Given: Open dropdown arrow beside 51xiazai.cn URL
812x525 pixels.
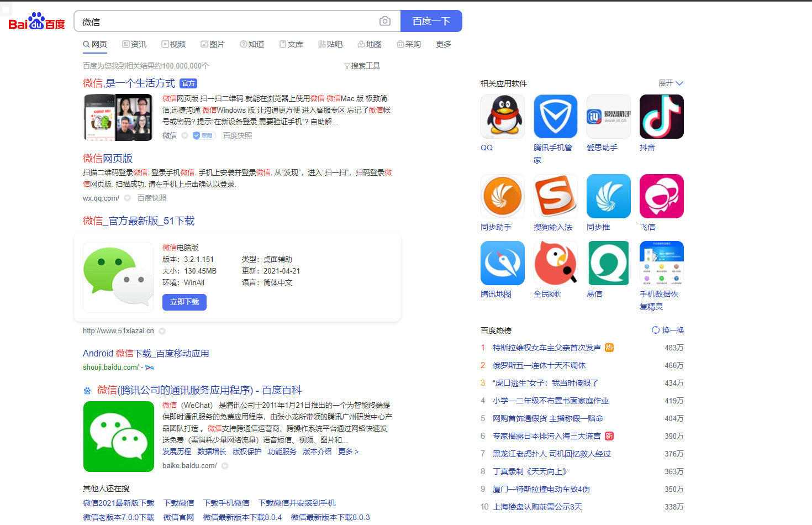Looking at the screenshot, I should pyautogui.click(x=162, y=331).
